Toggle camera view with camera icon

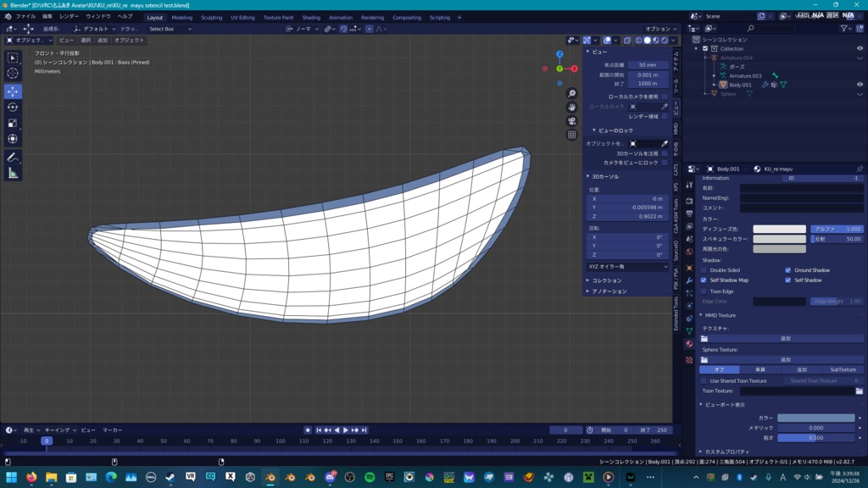[x=572, y=121]
